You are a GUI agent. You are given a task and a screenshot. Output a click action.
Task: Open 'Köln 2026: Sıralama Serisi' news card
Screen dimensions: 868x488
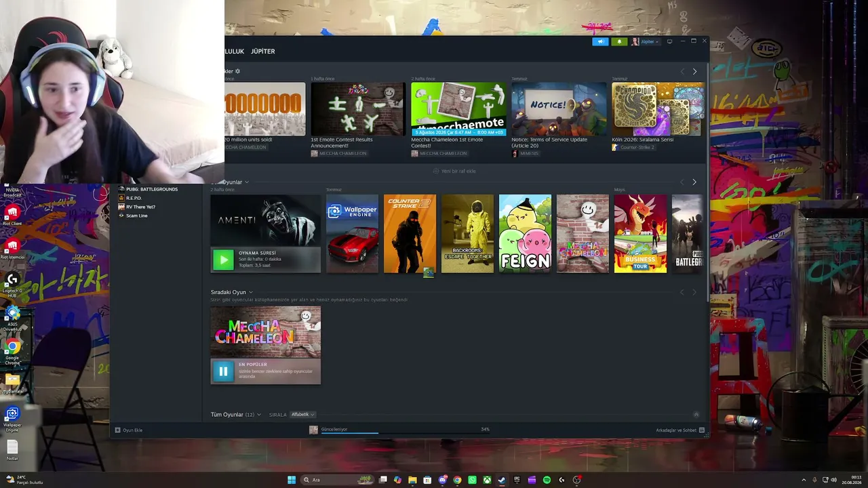(658, 117)
